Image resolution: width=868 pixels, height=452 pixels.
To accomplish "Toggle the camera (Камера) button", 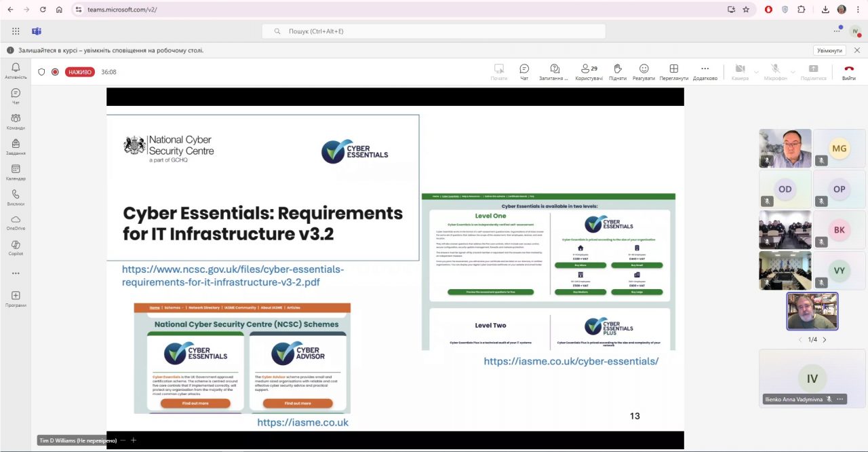I will coord(739,72).
